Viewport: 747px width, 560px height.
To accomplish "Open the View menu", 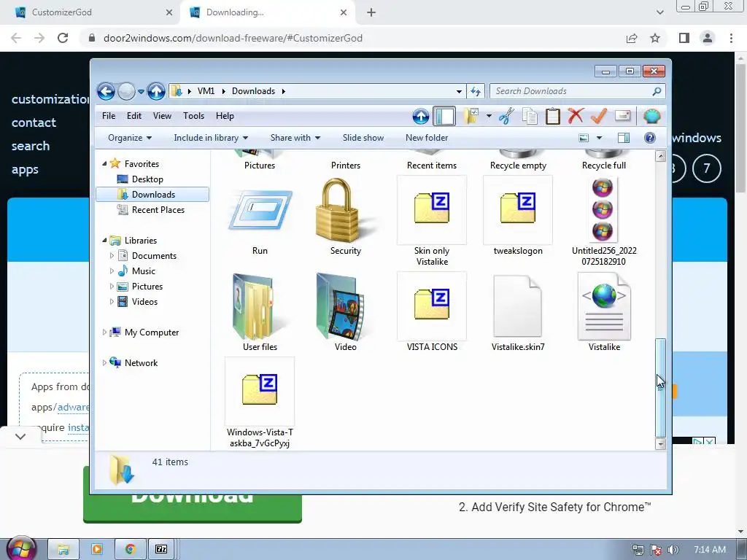I will pos(162,116).
